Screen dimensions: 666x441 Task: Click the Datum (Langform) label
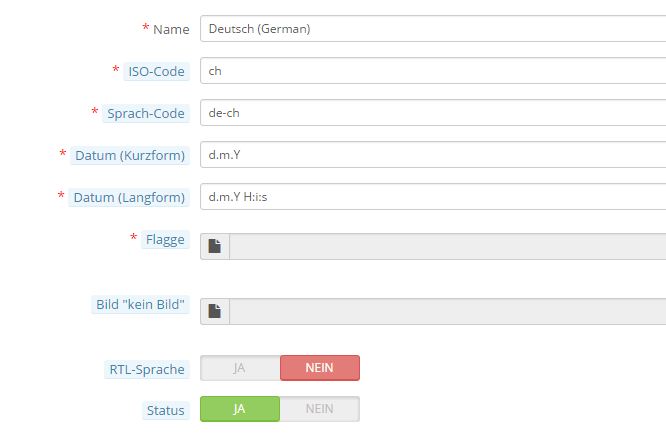(129, 197)
